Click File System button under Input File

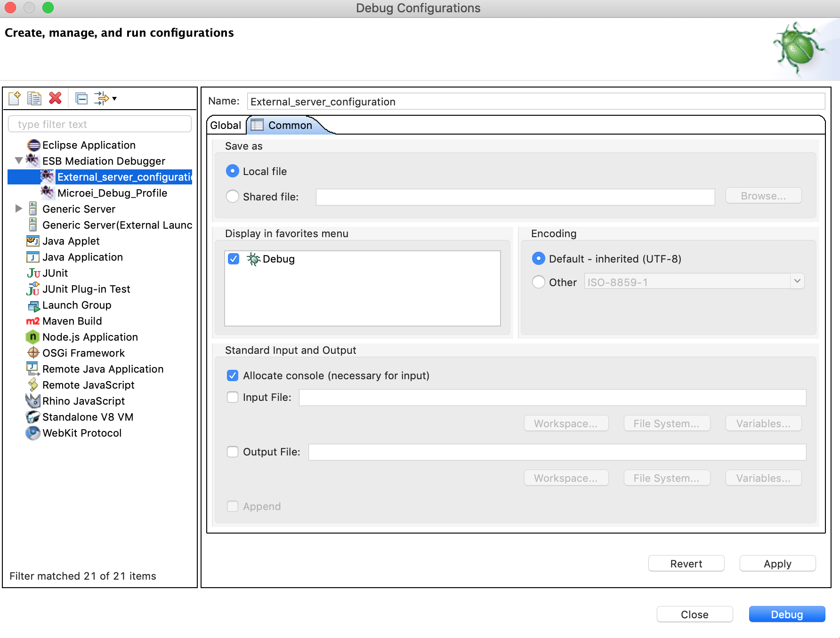667,423
